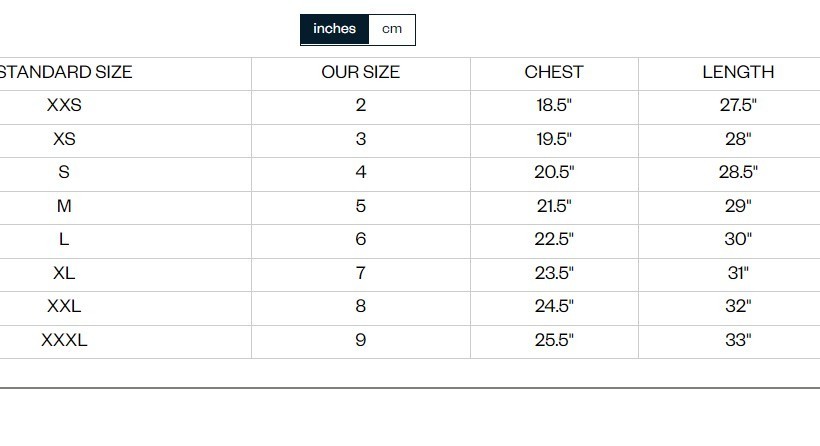Click our size 7 cell

click(360, 273)
